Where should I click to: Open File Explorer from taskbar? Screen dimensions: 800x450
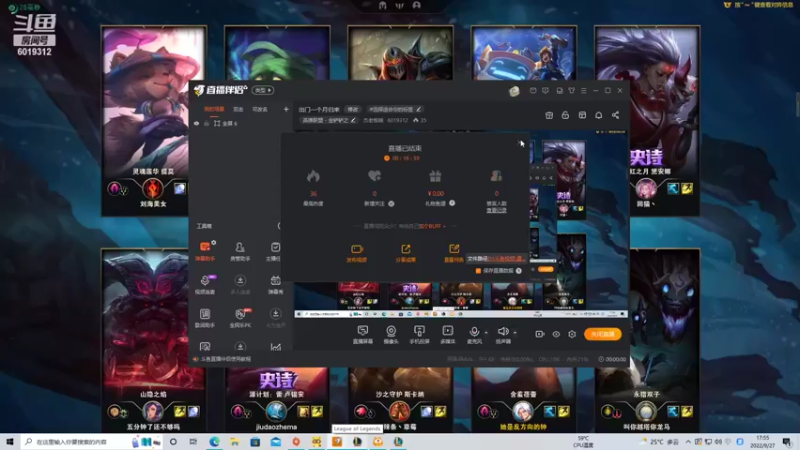234,442
